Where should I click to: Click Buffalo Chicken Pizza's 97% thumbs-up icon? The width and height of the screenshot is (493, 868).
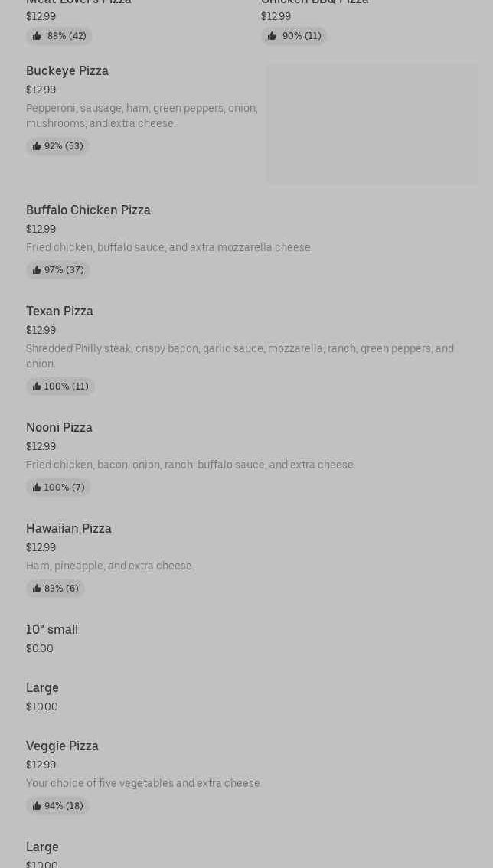tap(37, 270)
